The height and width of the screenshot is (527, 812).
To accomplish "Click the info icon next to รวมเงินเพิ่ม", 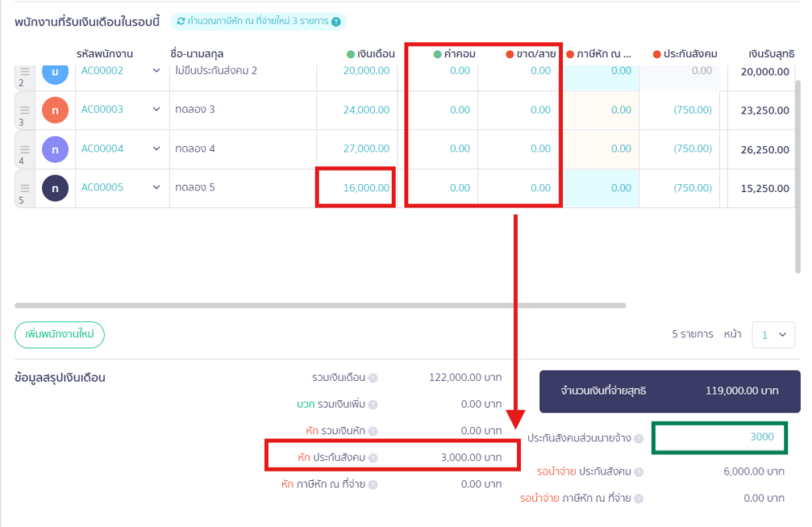I will 373,405.
